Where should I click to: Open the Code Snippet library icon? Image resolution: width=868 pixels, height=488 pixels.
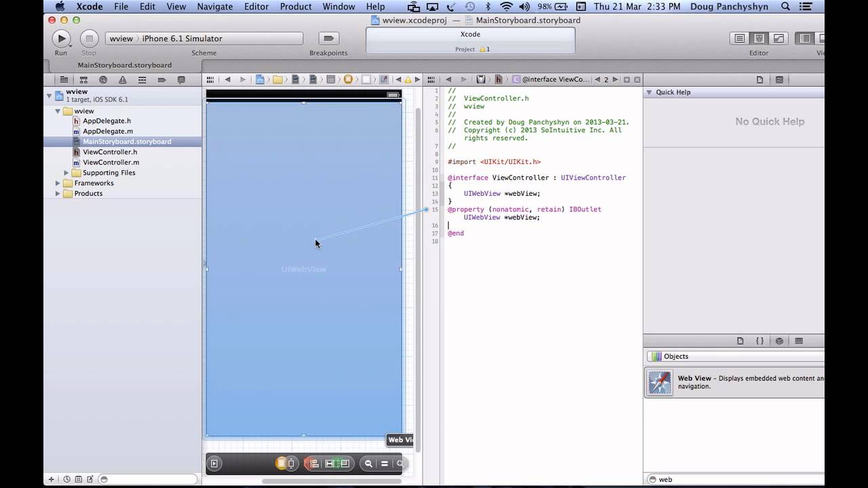coord(759,341)
